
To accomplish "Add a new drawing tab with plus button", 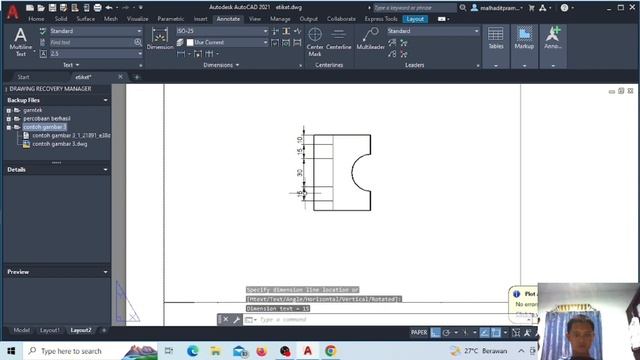I will (137, 77).
